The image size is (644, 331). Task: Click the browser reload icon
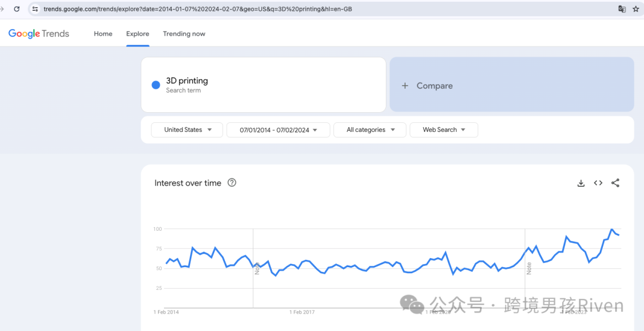pos(17,9)
